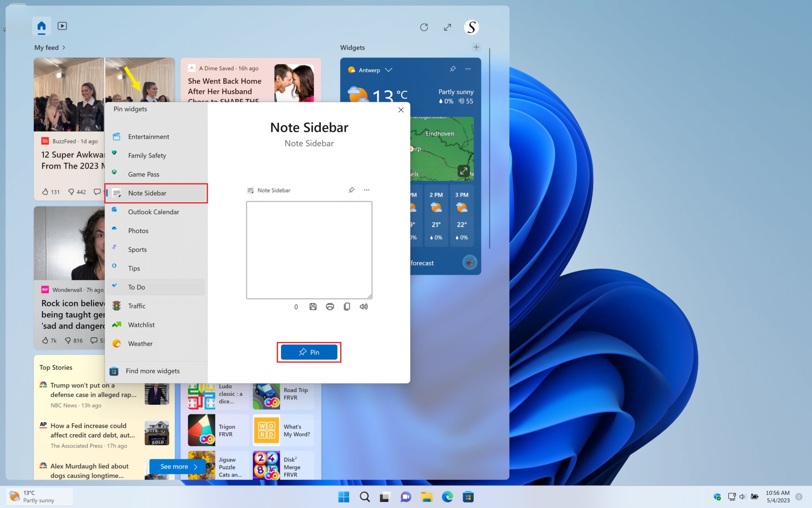Click Find more widgets
812x508 pixels.
(x=152, y=371)
